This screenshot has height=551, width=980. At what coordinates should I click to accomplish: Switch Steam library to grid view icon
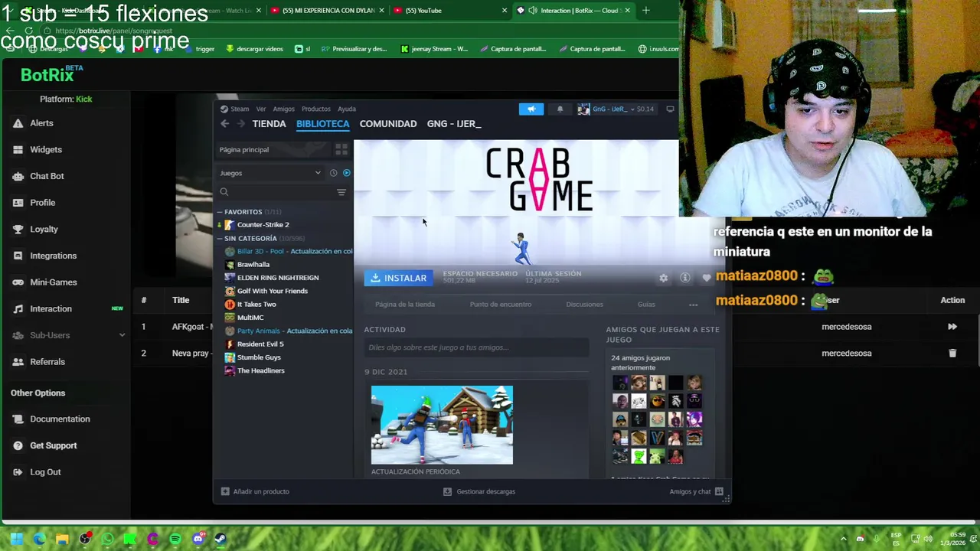pyautogui.click(x=341, y=149)
